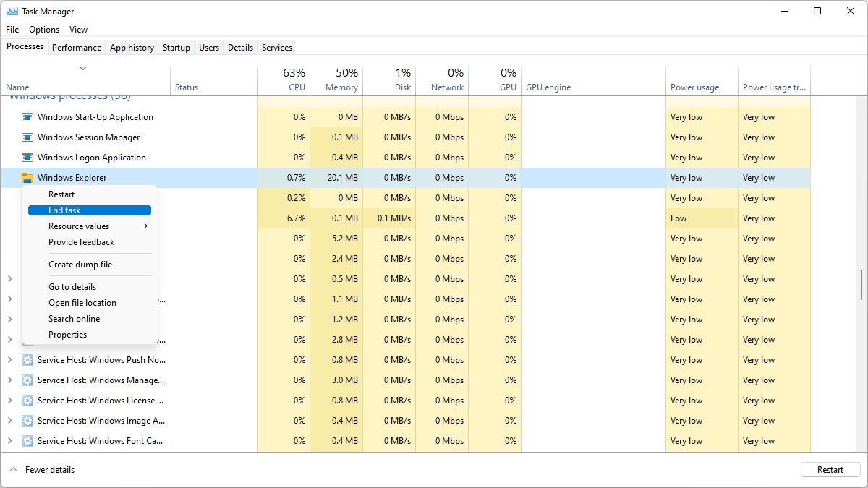Click the Windows Start-Up Application icon
This screenshot has height=488, width=868.
pyautogui.click(x=27, y=117)
